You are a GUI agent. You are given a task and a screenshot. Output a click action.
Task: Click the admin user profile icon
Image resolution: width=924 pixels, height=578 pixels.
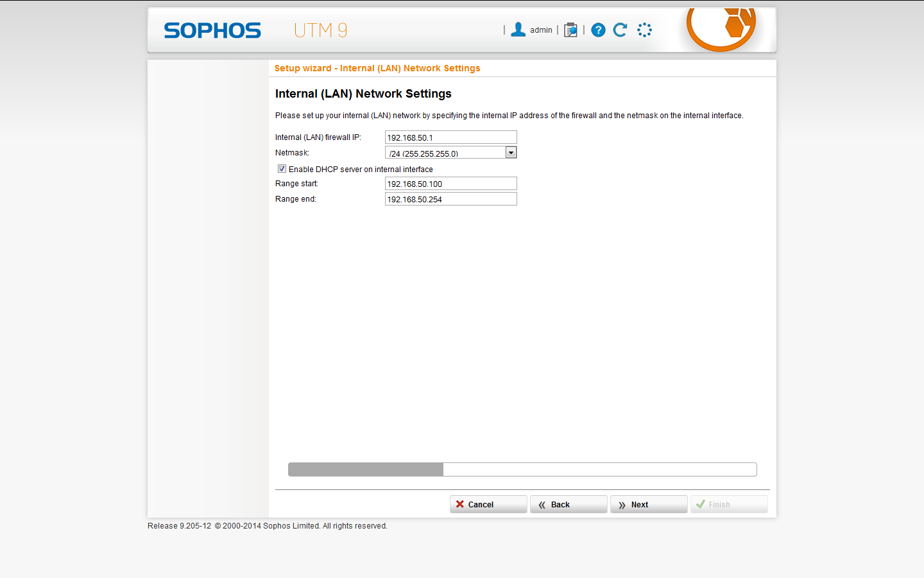[x=518, y=30]
